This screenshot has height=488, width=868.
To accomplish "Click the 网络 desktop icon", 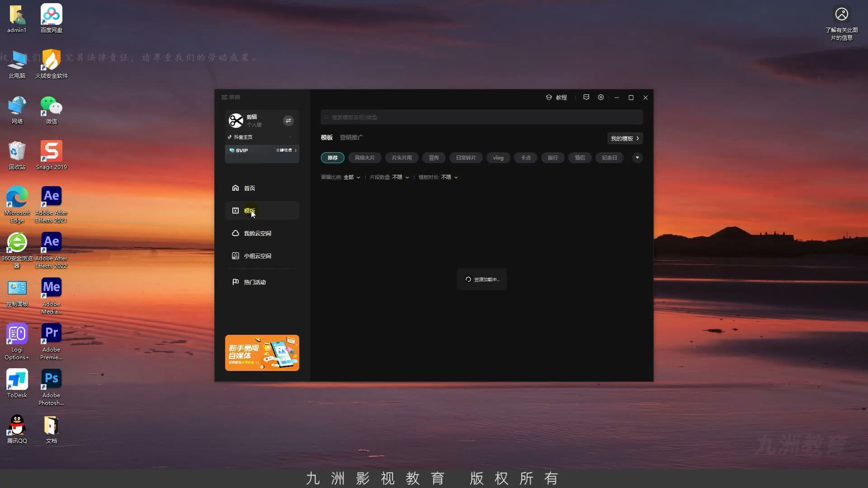I will [x=17, y=110].
